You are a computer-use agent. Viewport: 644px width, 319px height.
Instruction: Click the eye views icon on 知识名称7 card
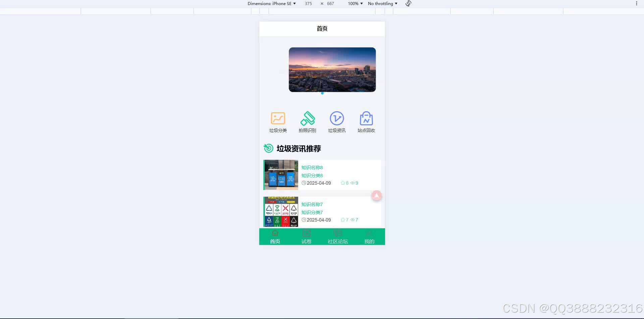[353, 220]
